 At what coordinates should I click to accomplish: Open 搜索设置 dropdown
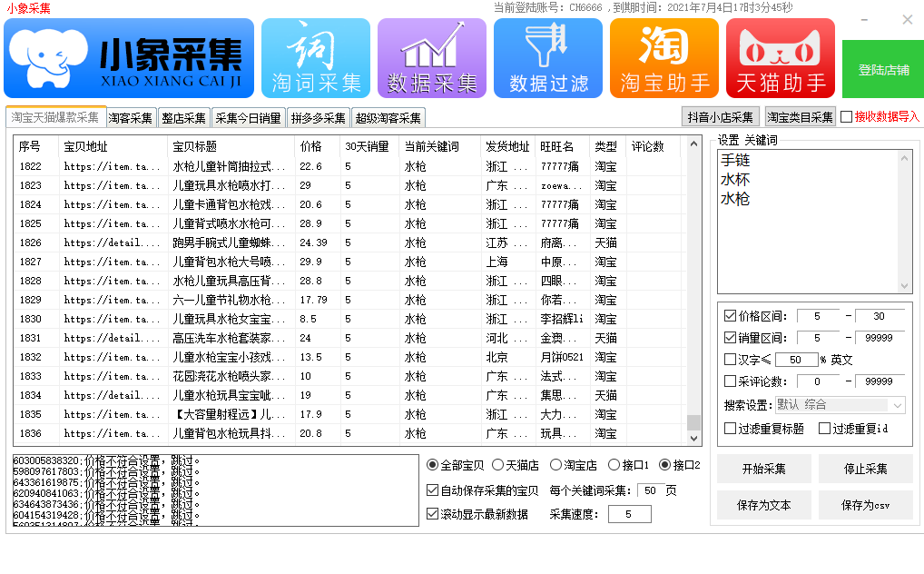pyautogui.click(x=840, y=405)
